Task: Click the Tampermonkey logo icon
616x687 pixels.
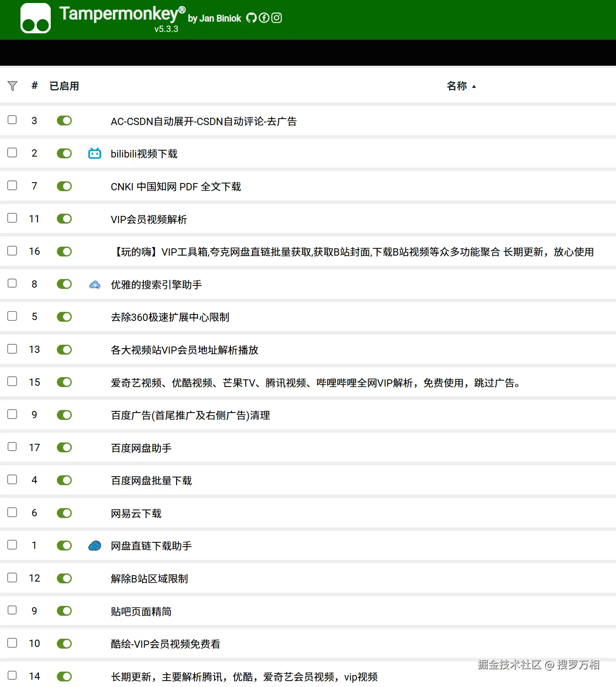Action: pos(35,18)
